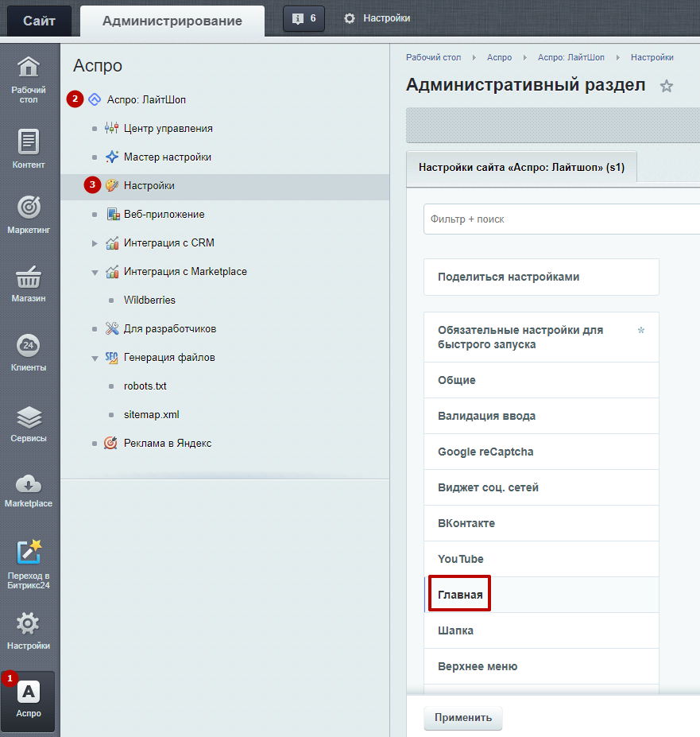
Task: Click the Интеграция с Marketplace chart icon
Action: coord(112,272)
